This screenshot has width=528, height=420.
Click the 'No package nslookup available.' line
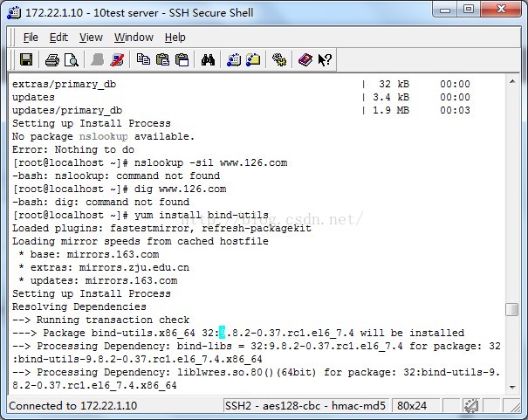coord(103,136)
